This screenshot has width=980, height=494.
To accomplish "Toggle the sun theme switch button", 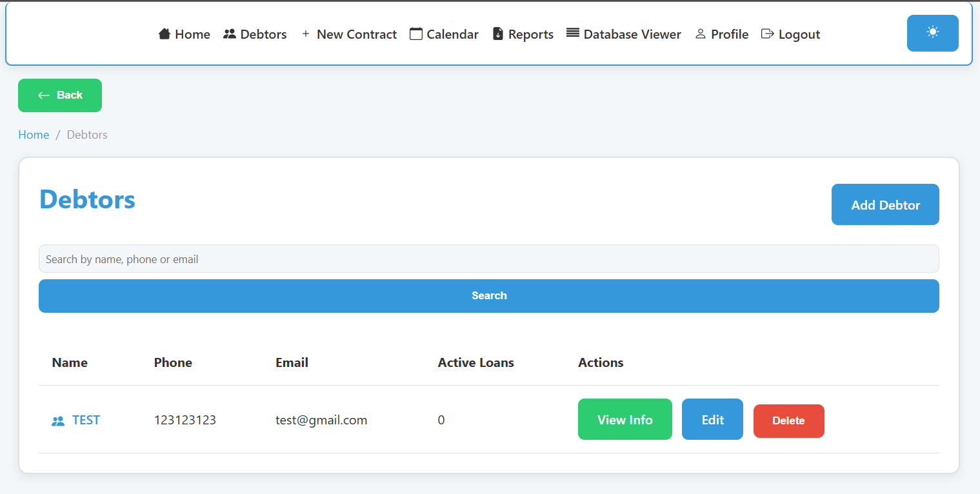I will pyautogui.click(x=932, y=33).
